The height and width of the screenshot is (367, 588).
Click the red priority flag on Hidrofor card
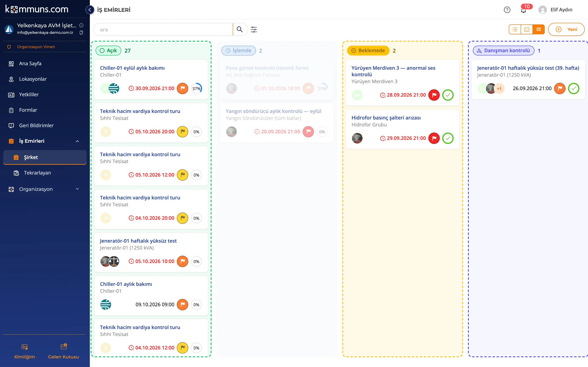point(434,138)
